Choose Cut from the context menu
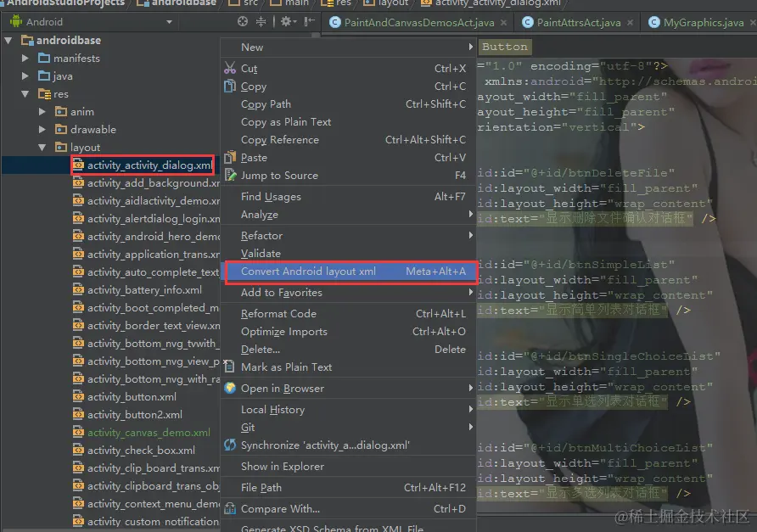Viewport: 757px width, 532px height. pyautogui.click(x=349, y=69)
